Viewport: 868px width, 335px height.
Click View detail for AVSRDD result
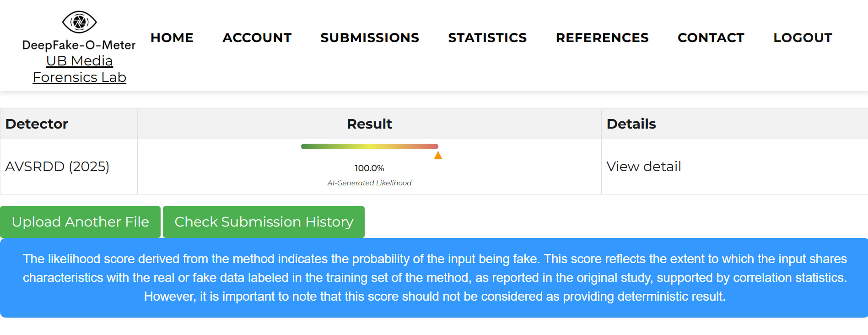(x=644, y=167)
